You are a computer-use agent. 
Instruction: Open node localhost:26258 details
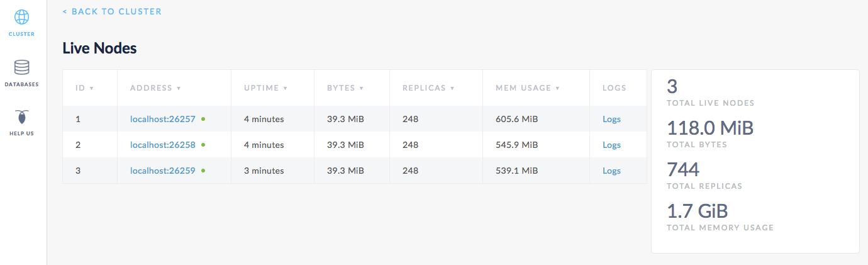pyautogui.click(x=163, y=145)
